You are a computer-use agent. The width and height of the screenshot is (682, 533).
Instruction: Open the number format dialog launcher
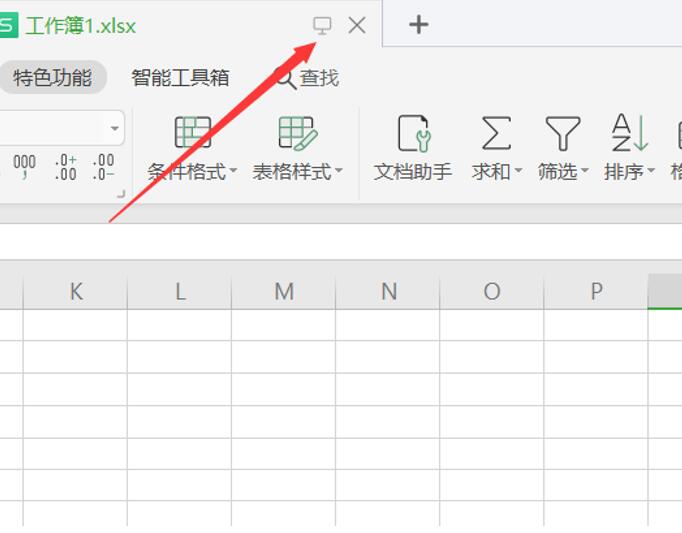(121, 194)
